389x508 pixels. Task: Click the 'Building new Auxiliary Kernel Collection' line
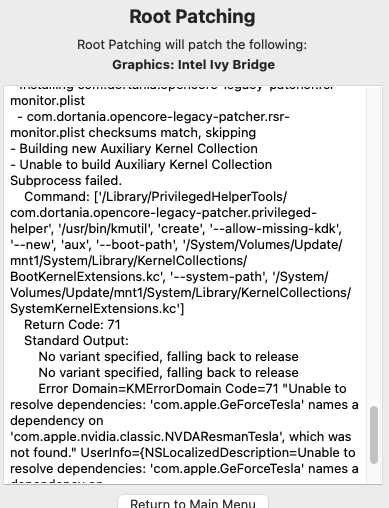click(134, 149)
